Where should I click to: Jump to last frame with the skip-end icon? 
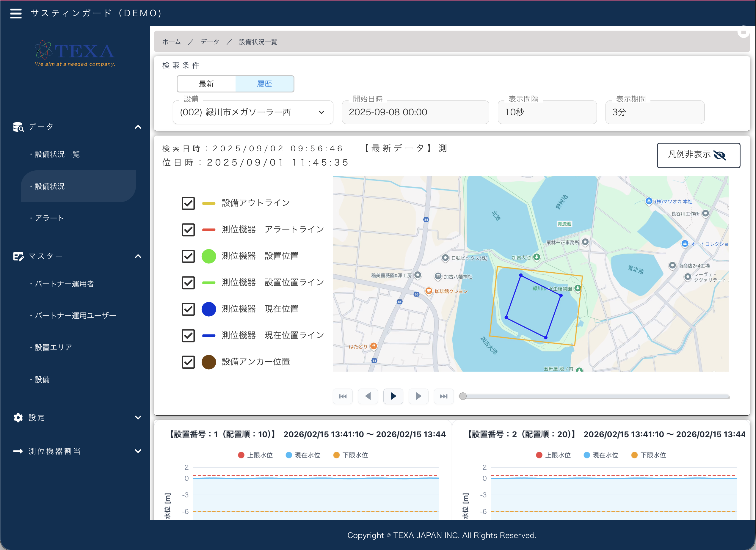444,396
